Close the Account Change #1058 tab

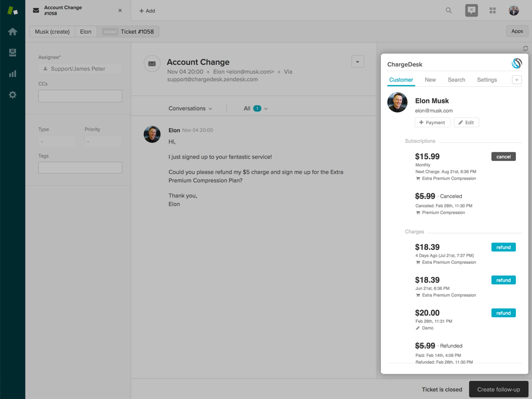(x=121, y=10)
